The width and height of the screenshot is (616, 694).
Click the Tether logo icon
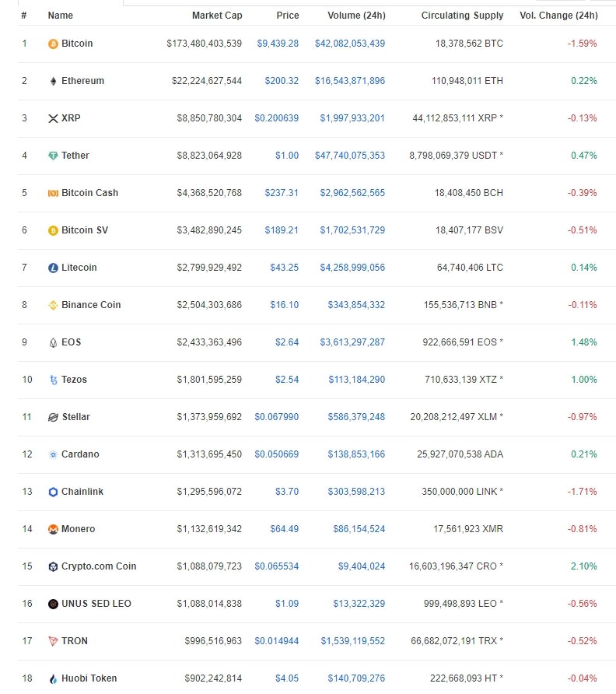coord(53,156)
